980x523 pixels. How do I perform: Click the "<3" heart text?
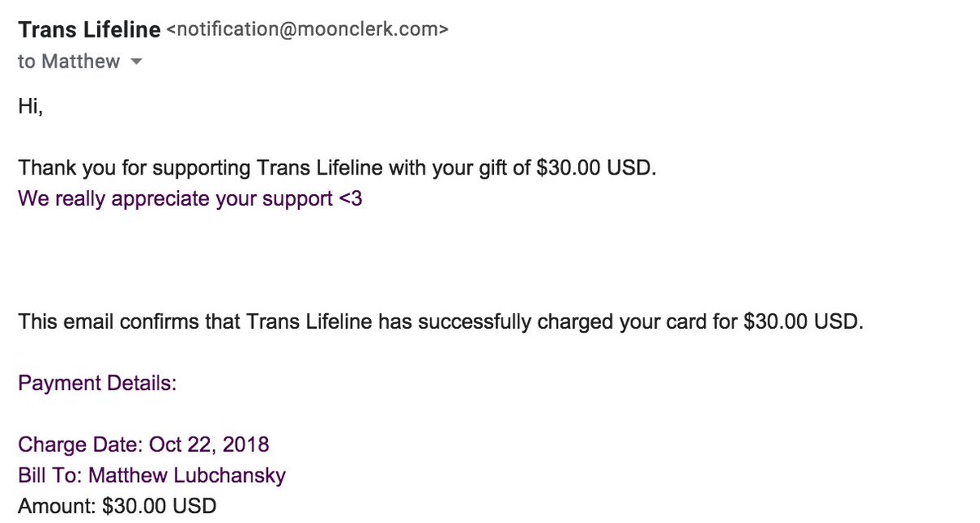tap(350, 199)
